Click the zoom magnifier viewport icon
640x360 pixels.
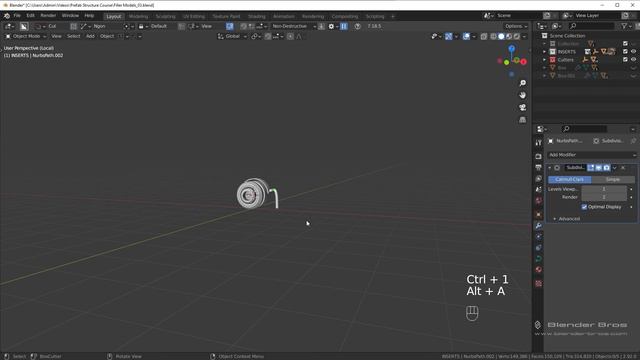click(522, 83)
